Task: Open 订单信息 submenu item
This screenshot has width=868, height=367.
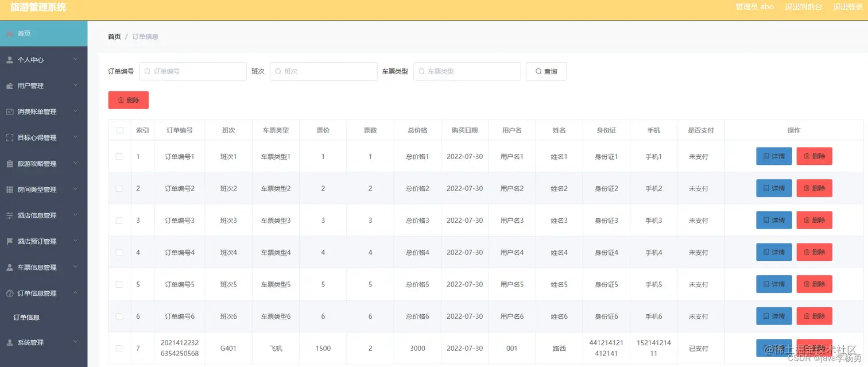Action: (44, 317)
